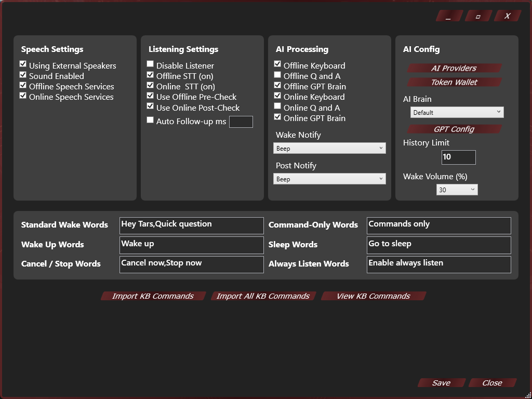Open View KB Commands

[x=373, y=296]
